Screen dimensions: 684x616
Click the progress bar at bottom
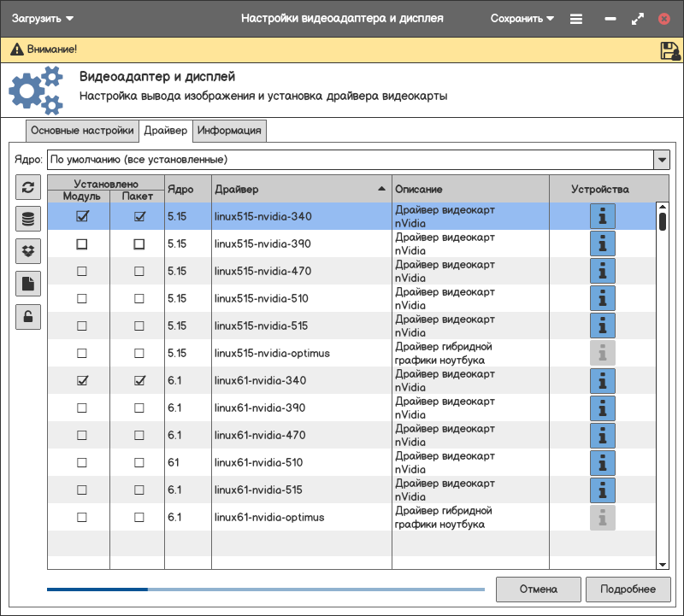(x=265, y=589)
